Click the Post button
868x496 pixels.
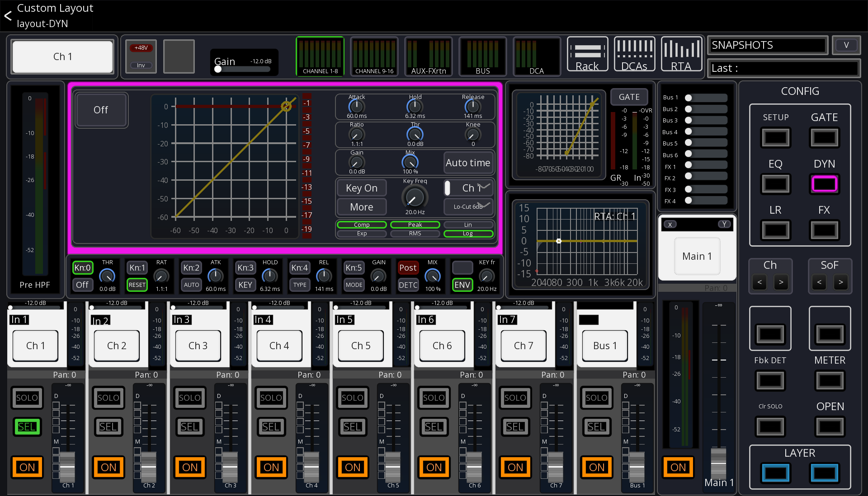(x=408, y=268)
